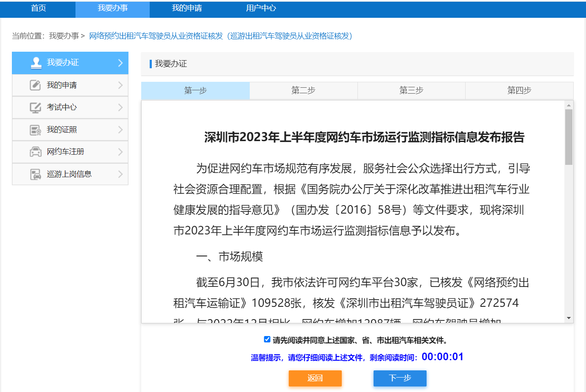Switch to 我的申请 in top navigation
The image size is (586, 392).
point(187,8)
